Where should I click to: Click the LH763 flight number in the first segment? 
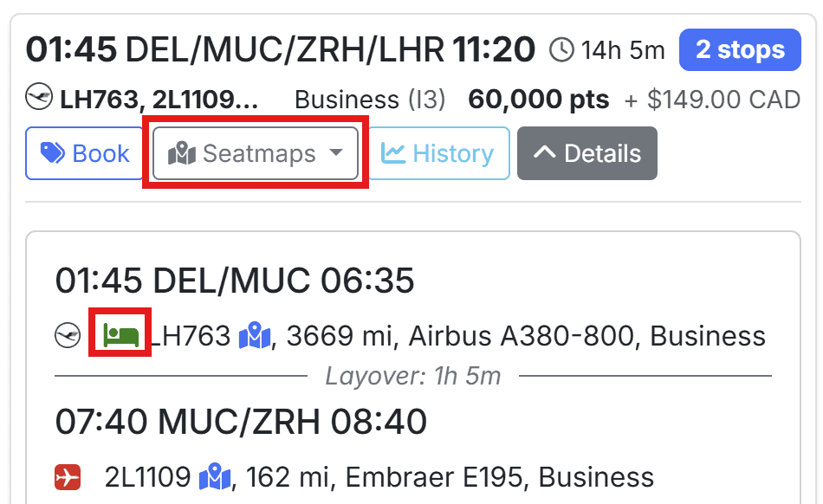(x=192, y=335)
